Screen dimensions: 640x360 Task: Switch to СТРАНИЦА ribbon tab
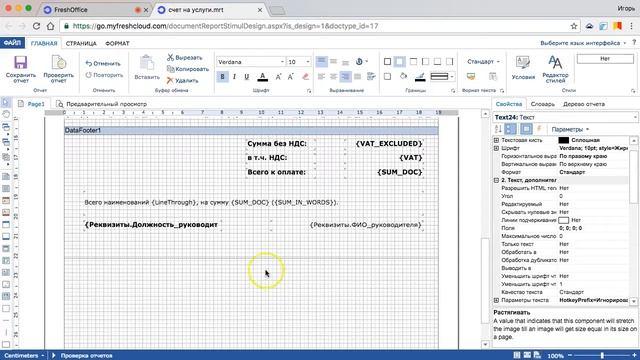(81, 43)
